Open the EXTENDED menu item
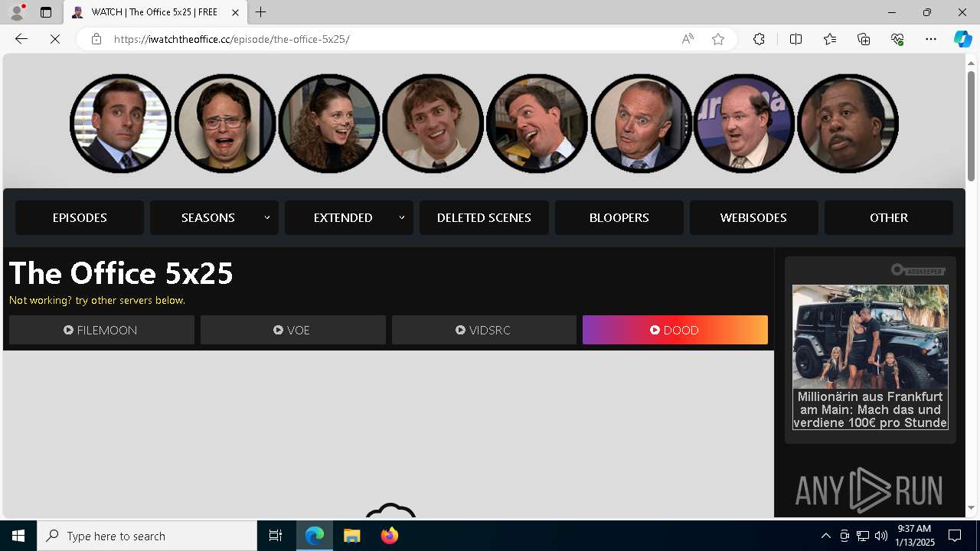 (x=343, y=217)
